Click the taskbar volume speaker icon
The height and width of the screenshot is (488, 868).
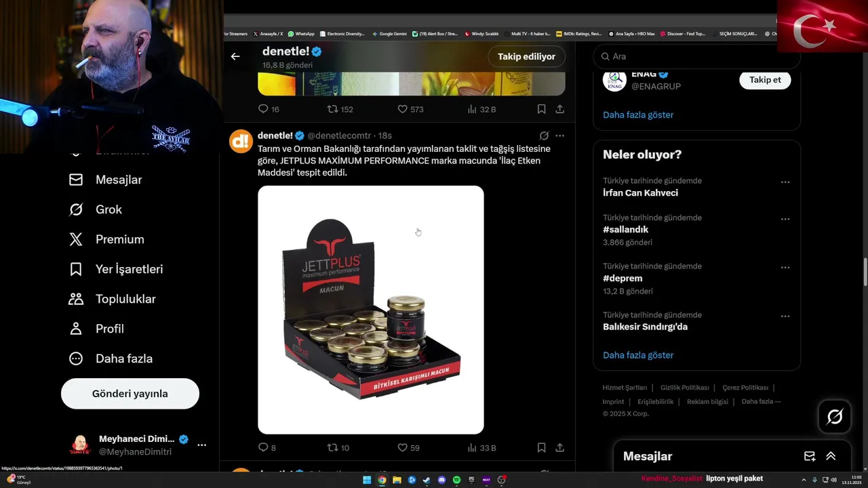[x=833, y=480]
